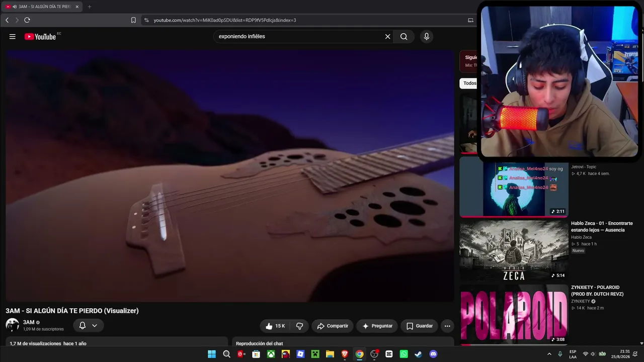Viewport: 644px width, 362px height.
Task: Expand the notification bell subscription dropdown
Action: pos(89,326)
